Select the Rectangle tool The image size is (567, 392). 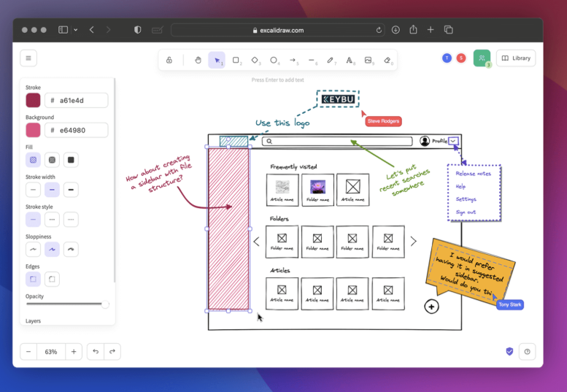pos(236,60)
